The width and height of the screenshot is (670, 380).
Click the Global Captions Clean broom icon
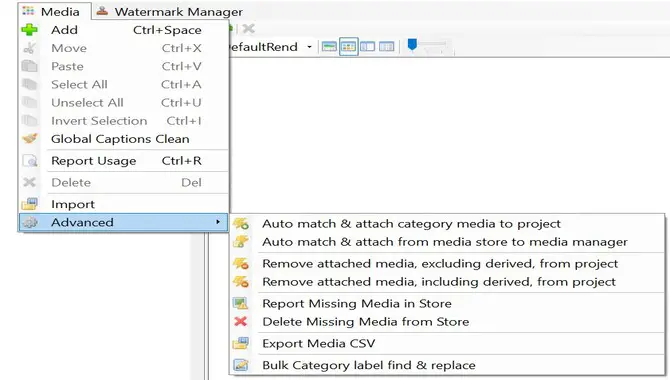(29, 138)
